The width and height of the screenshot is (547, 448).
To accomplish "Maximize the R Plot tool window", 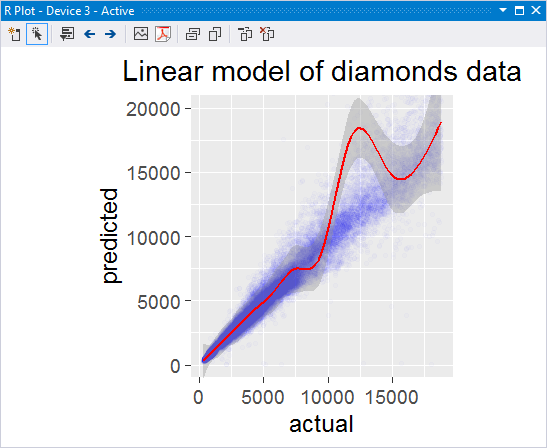I will pyautogui.click(x=519, y=10).
